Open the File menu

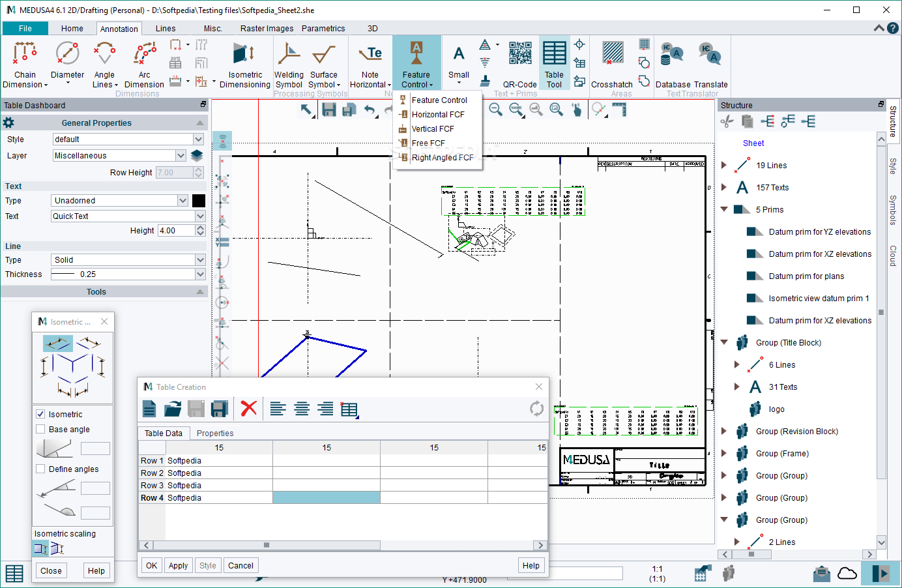tap(25, 29)
